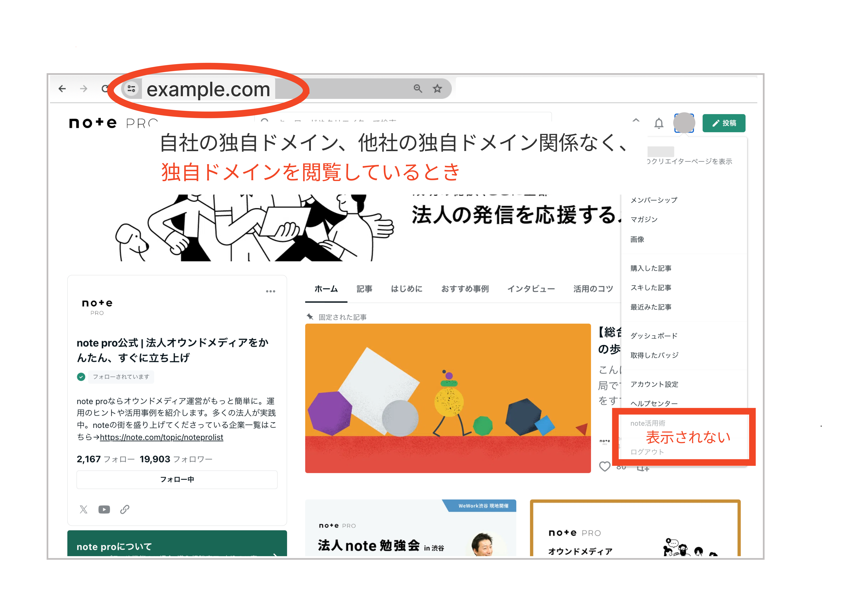
Task: Go forward with the browser forward arrow
Action: coord(84,88)
